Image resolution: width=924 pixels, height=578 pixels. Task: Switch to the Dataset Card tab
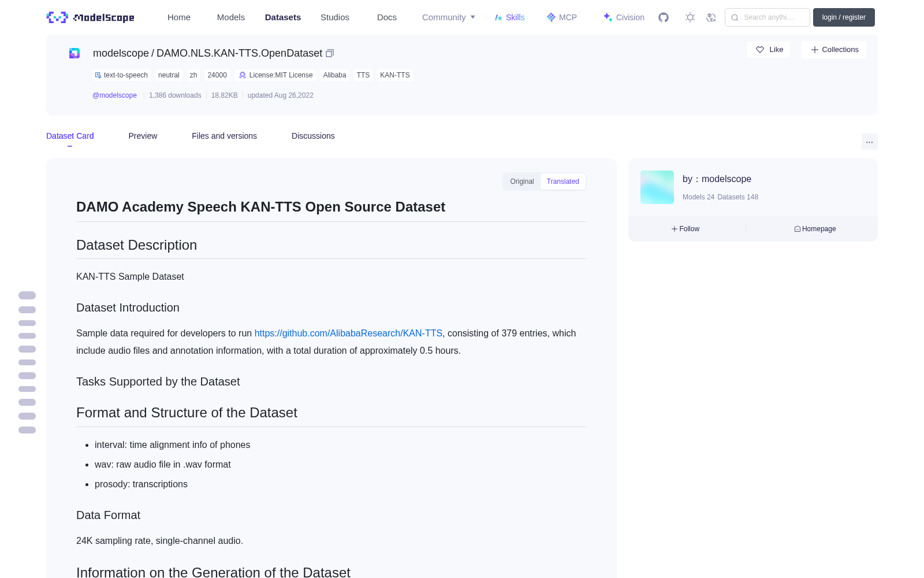tap(70, 136)
